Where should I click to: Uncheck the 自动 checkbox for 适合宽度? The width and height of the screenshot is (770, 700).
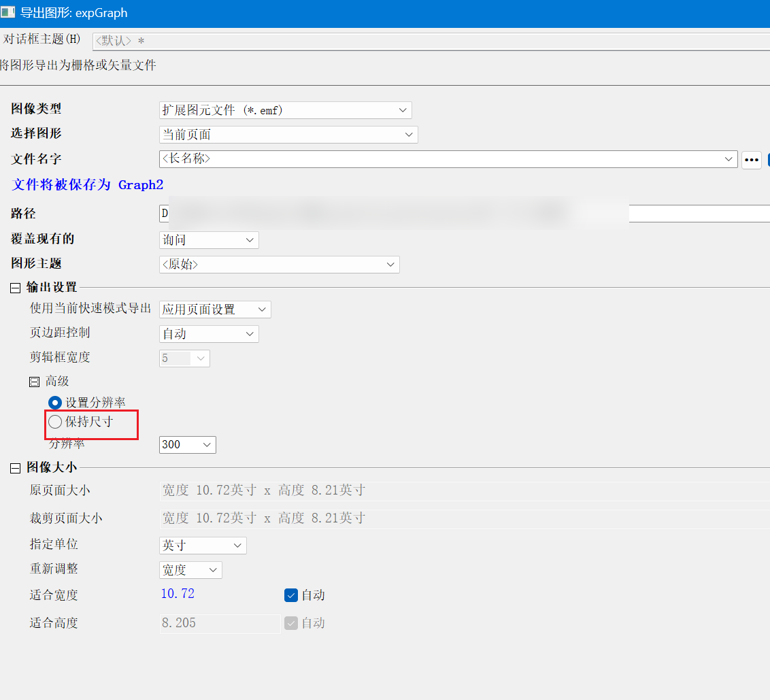(291, 595)
